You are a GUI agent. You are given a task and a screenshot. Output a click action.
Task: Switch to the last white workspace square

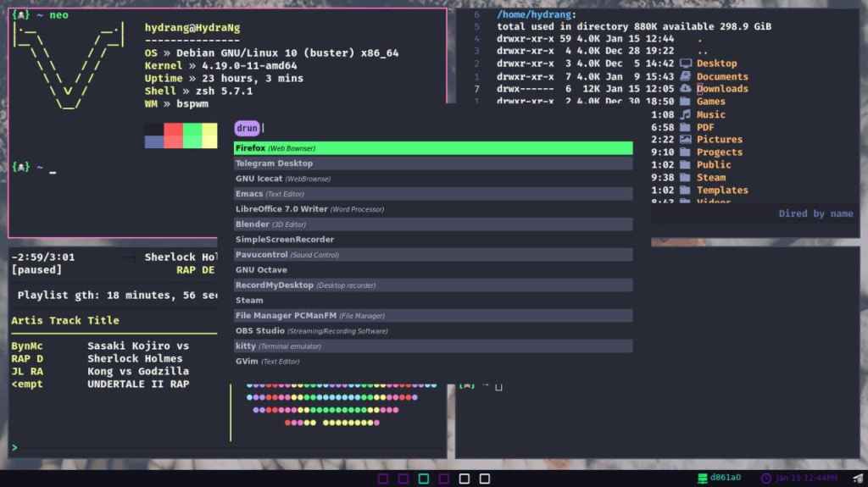(484, 479)
